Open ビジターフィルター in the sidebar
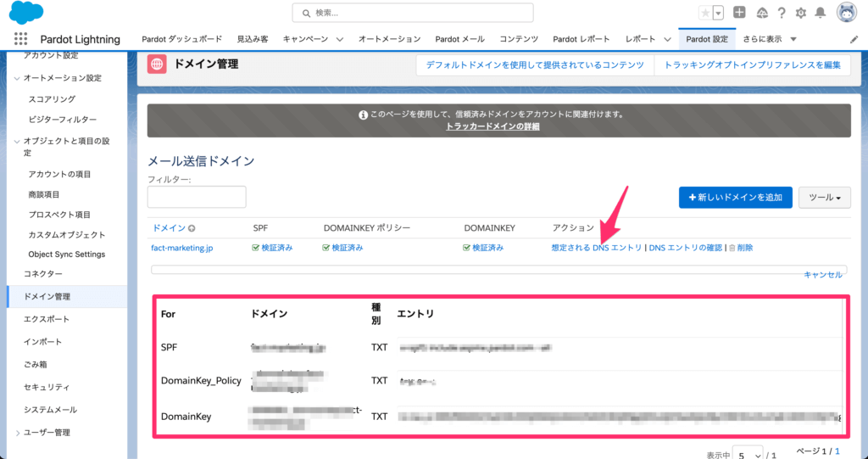The width and height of the screenshot is (868, 459). 63,119
